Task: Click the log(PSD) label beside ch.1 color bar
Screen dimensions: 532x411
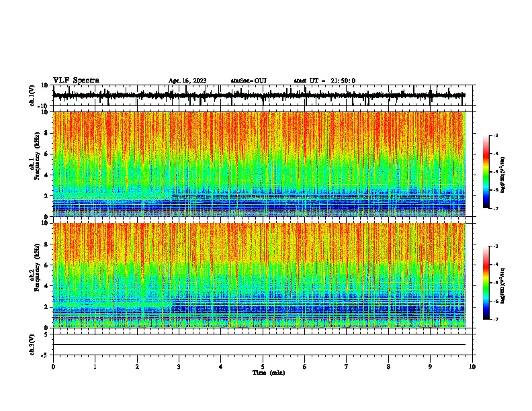Action: tap(502, 175)
